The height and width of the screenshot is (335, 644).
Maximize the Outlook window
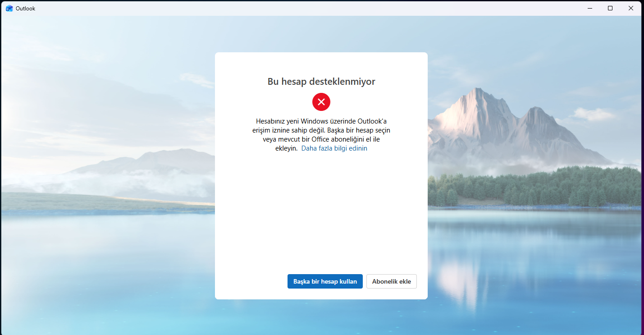(610, 8)
